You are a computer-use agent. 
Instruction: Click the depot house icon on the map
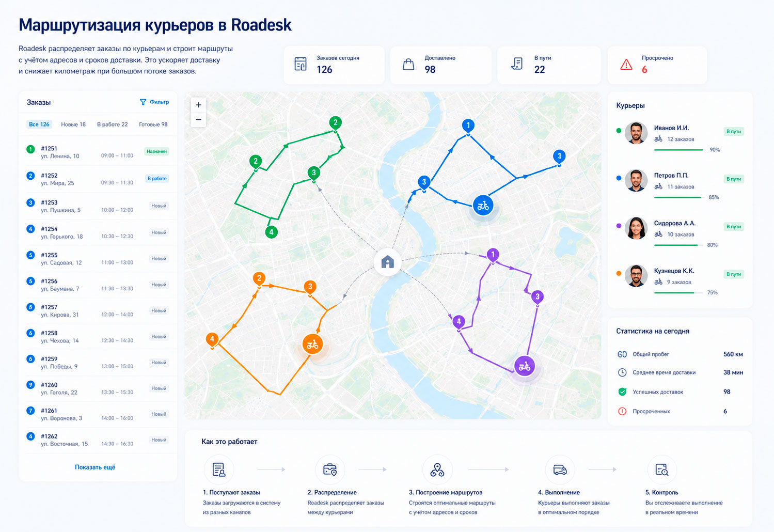click(x=387, y=262)
